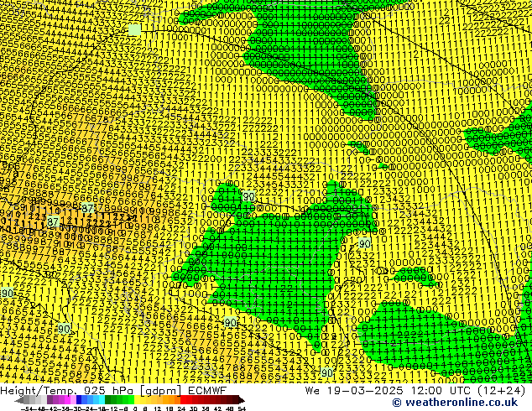
Task: Click the legend value 24
Action: pyautogui.click(x=181, y=408)
